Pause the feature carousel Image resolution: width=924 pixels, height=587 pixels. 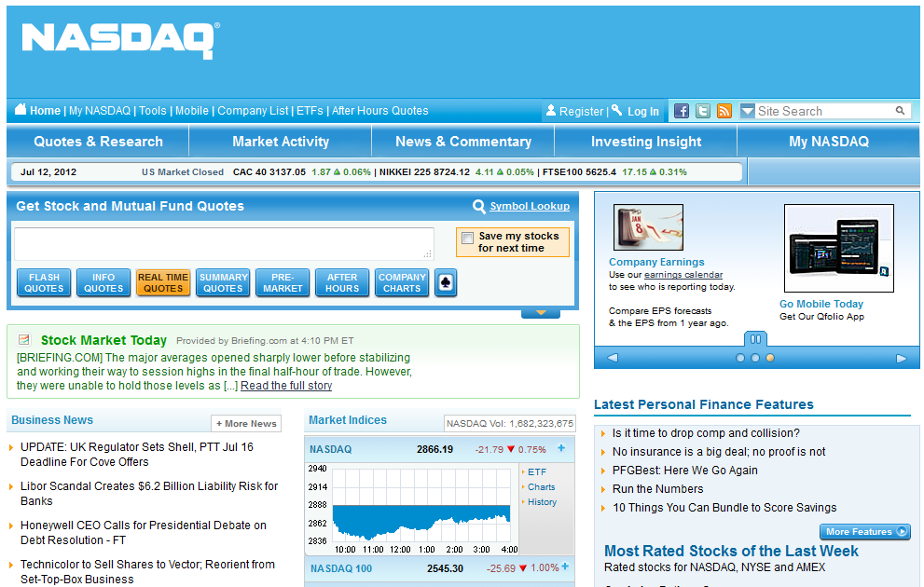click(755, 339)
